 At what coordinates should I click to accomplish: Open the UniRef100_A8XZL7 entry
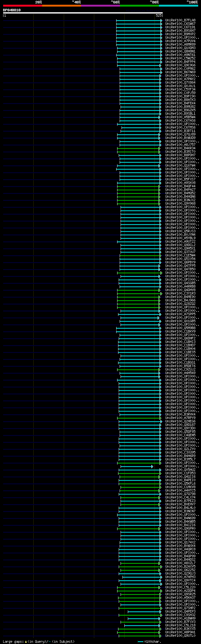[x=180, y=563]
